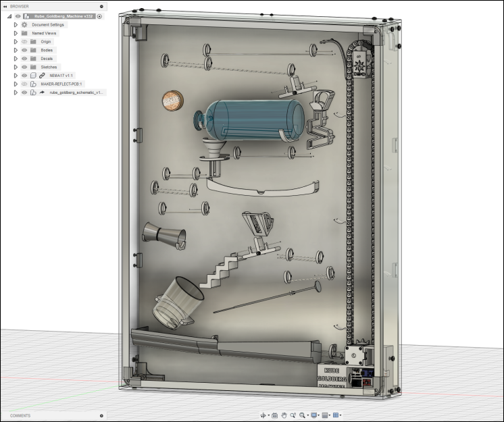
Task: Select the Orbit tool in navigation bar
Action: [263, 415]
